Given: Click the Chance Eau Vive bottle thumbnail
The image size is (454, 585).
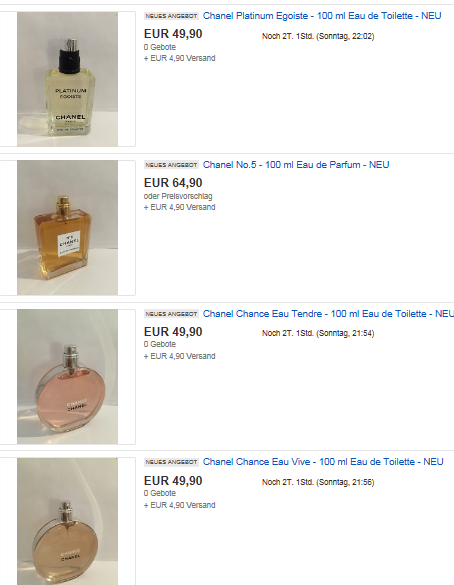Looking at the screenshot, I should [x=68, y=522].
